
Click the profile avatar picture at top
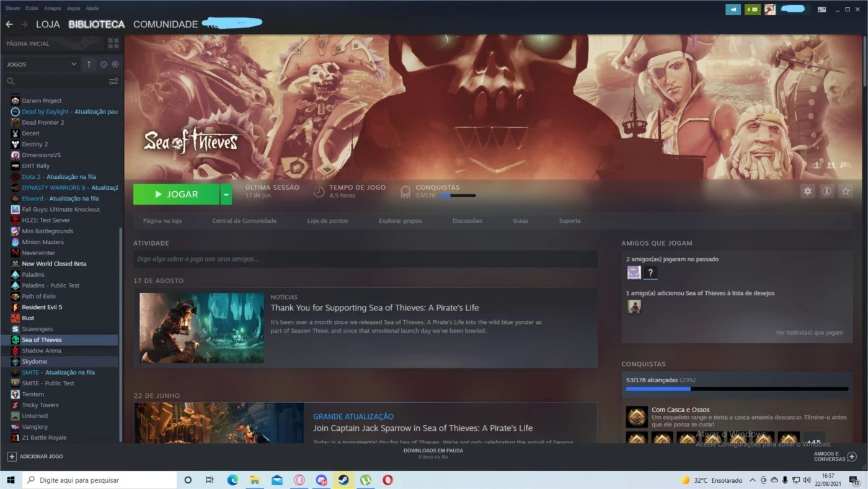point(769,9)
